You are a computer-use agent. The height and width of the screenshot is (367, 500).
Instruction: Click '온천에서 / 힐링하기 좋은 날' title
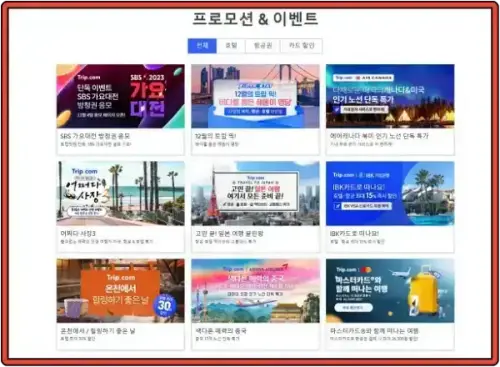[x=98, y=331]
